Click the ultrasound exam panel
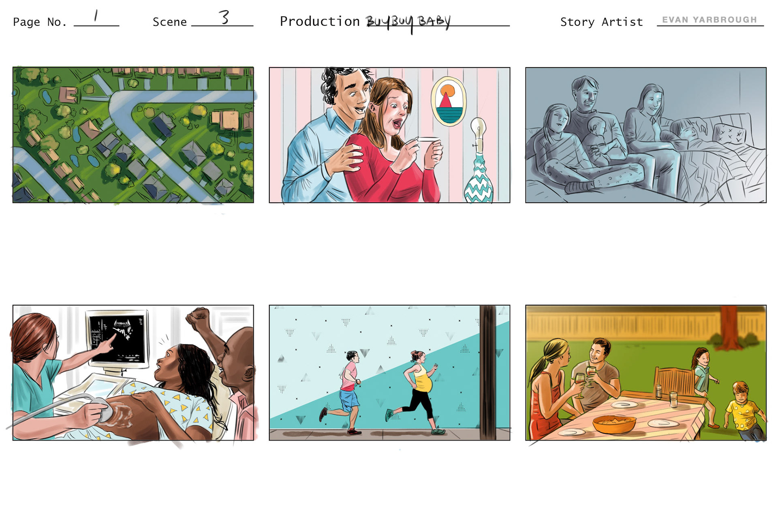Screen dimensions: 778x532 tap(133, 372)
